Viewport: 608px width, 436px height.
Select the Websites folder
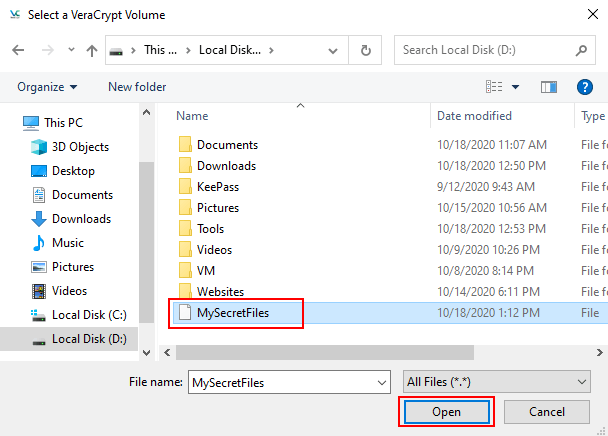[212, 291]
